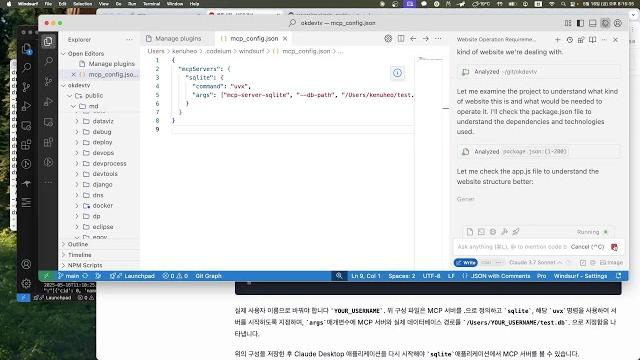640x360 pixels.
Task: Open Source Control view in the activity bar
Action: pyautogui.click(x=48, y=82)
